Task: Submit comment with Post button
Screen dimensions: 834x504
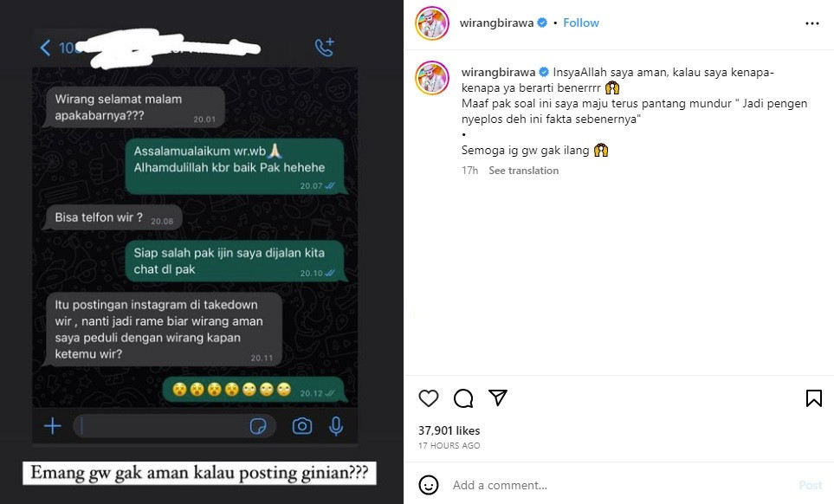Action: pyautogui.click(x=811, y=485)
